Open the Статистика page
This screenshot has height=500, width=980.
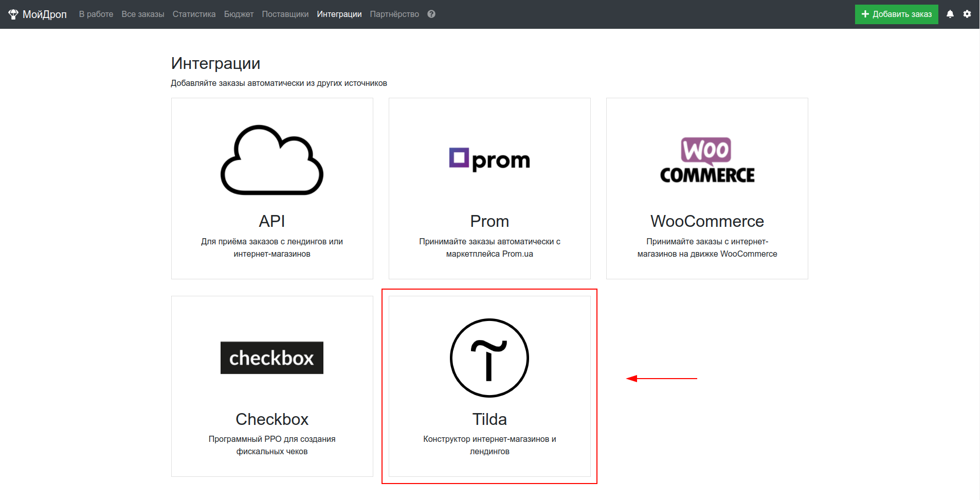194,14
